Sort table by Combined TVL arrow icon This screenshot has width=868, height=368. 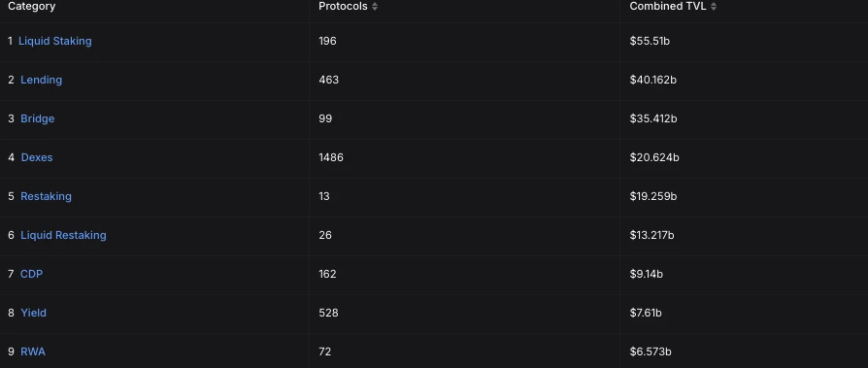(714, 7)
